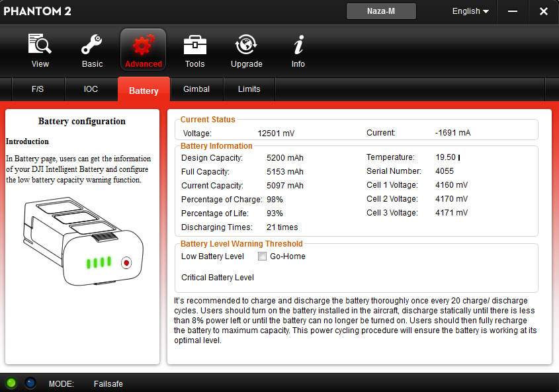This screenshot has height=392, width=559.
Task: Click the Naza-M button
Action: click(381, 11)
